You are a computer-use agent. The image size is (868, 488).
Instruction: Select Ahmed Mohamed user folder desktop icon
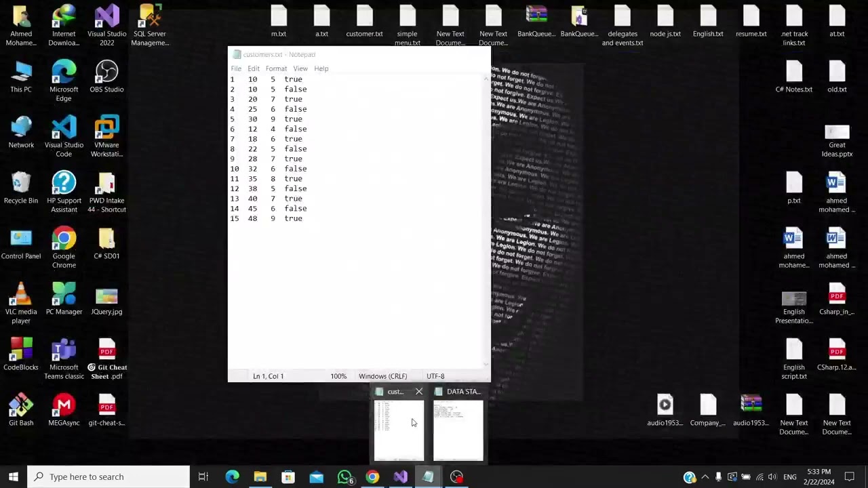(x=21, y=26)
